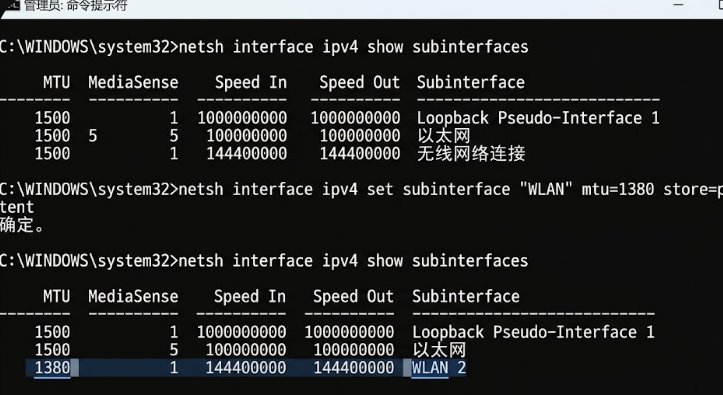723x395 pixels.
Task: Click 'Loopback Pseudo-Interface 1' in first table
Action: (x=538, y=118)
